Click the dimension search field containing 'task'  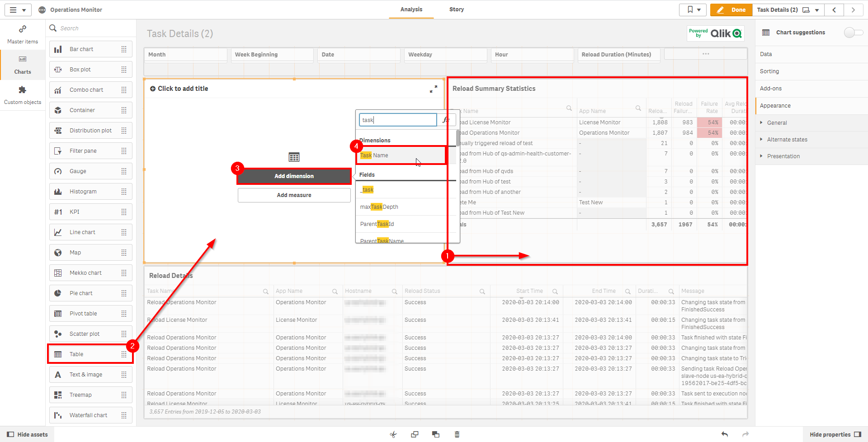coord(398,120)
